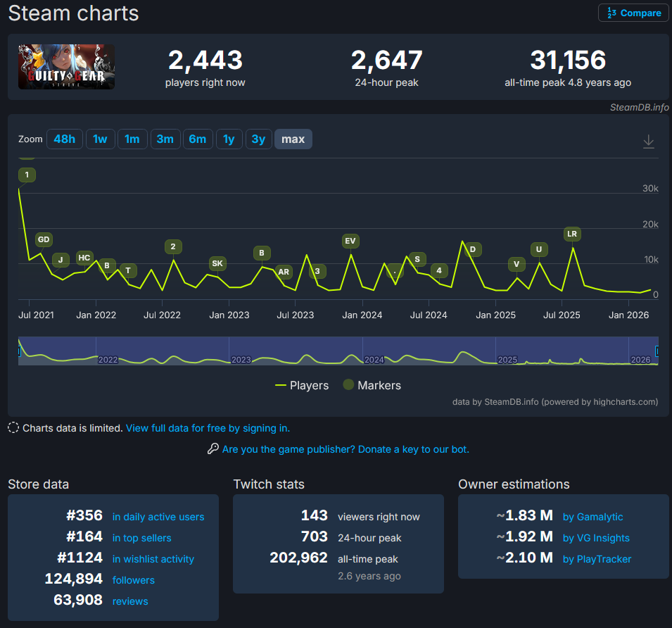Set chart zoom to 6m
This screenshot has width=672, height=628.
tap(198, 139)
